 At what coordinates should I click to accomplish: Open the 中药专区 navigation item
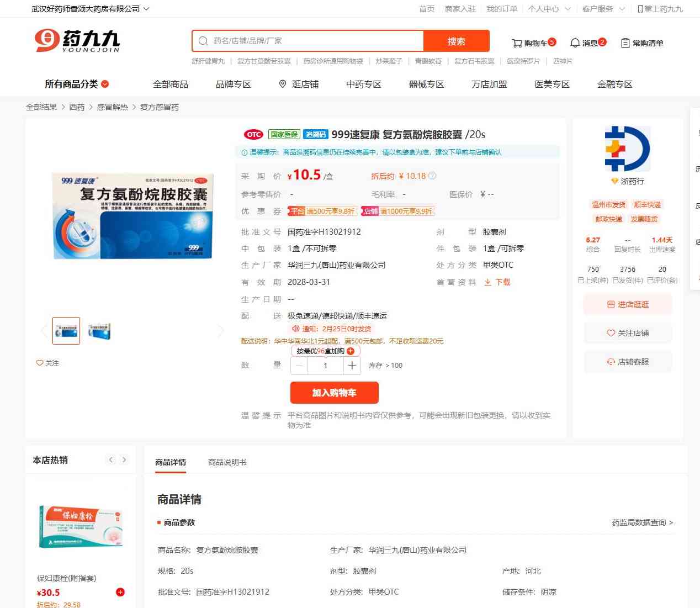pos(363,84)
